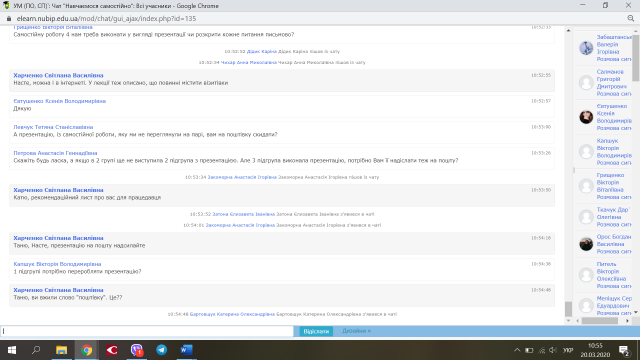The height and width of the screenshot is (360, 640).
Task: Open the Дизайни themes dropdown
Action: coord(356,331)
